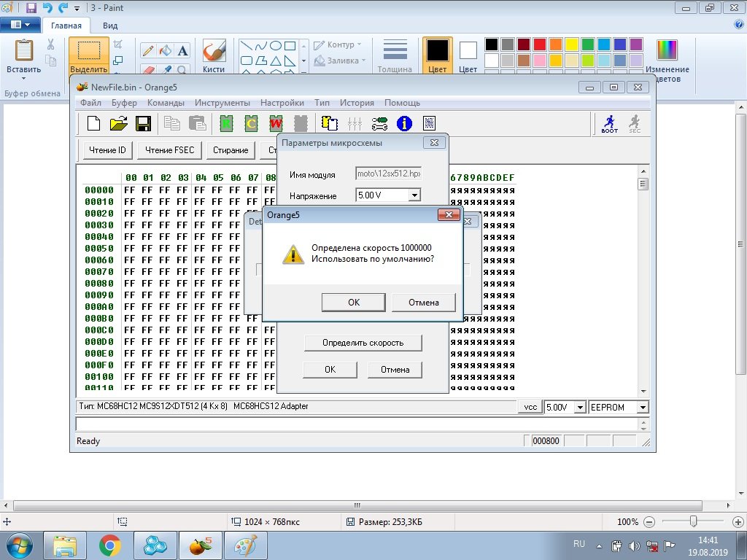Click the Paste icon (Вставить) in Paint
Viewport: 747px width, 560px height.
point(24,51)
